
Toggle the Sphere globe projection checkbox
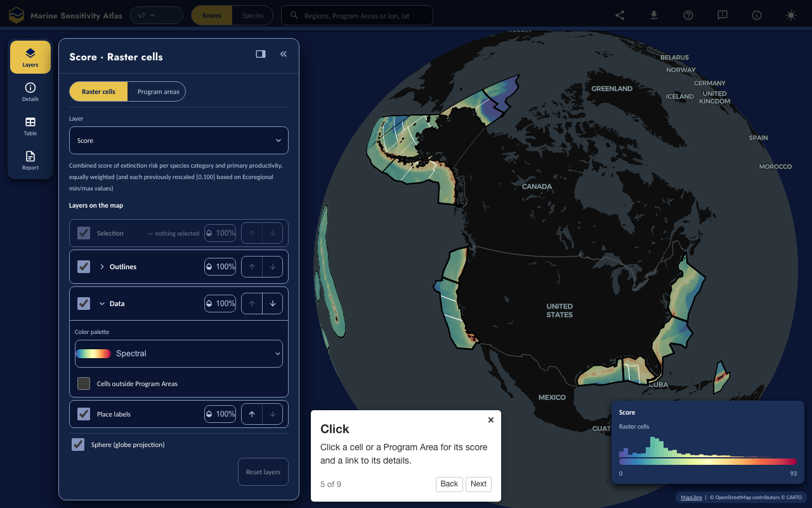coord(78,444)
